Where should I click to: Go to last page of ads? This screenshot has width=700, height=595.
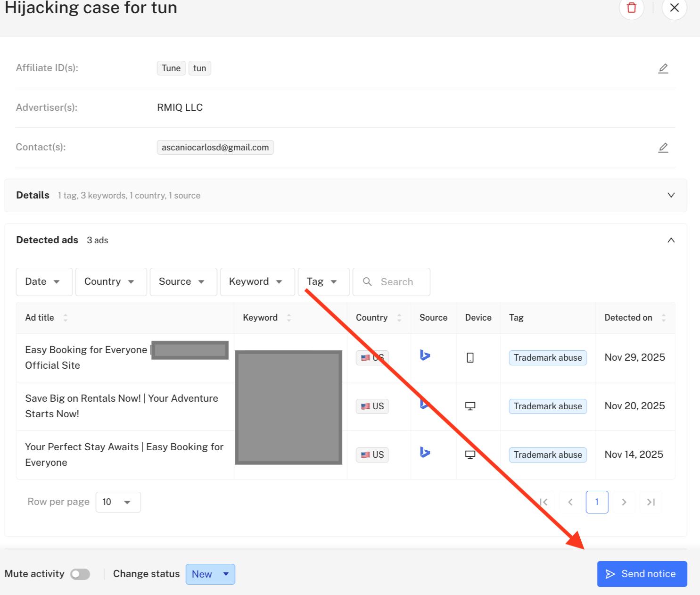pyautogui.click(x=651, y=502)
